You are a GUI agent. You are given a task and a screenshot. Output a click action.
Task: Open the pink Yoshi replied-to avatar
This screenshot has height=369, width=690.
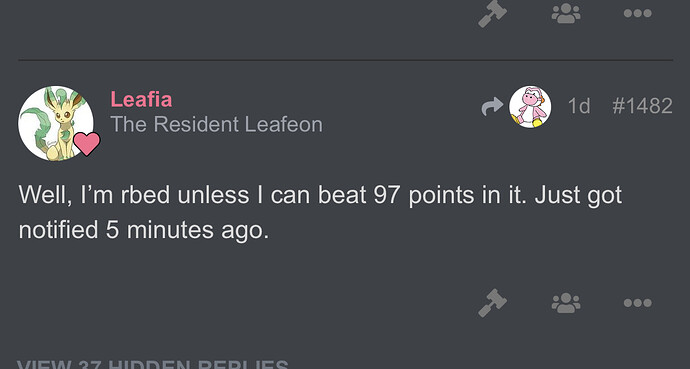point(530,107)
